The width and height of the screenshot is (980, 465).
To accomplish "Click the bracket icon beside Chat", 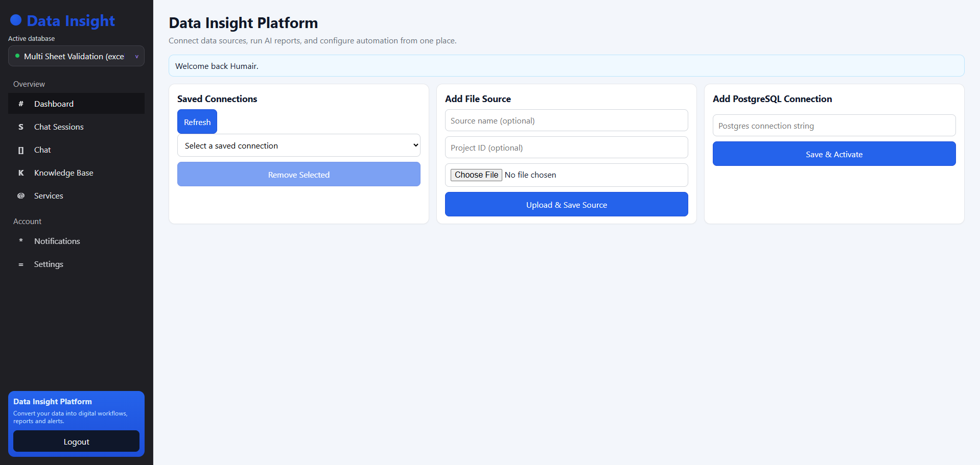I will click(21, 150).
